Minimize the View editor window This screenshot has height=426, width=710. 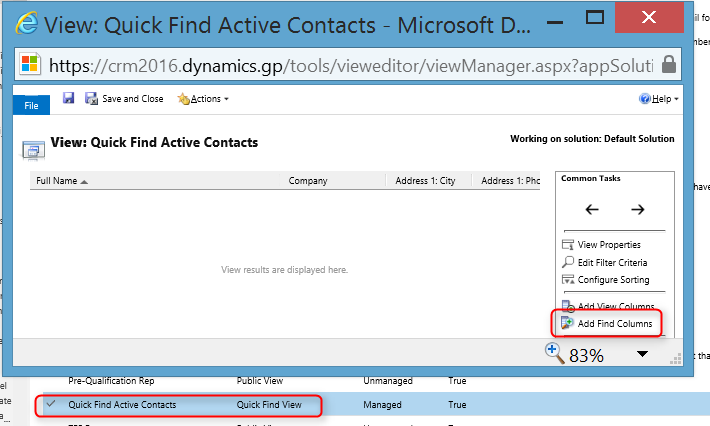[554, 22]
